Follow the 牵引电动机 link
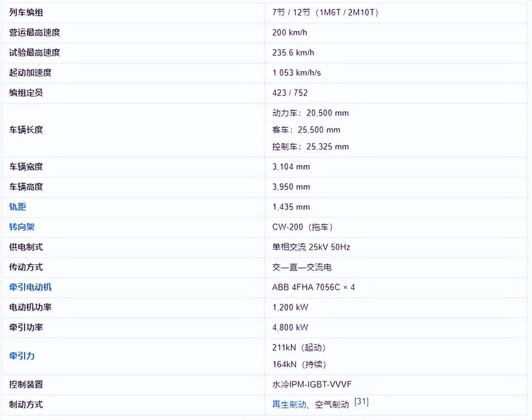Viewport: 532px width, 420px height. 30,287
